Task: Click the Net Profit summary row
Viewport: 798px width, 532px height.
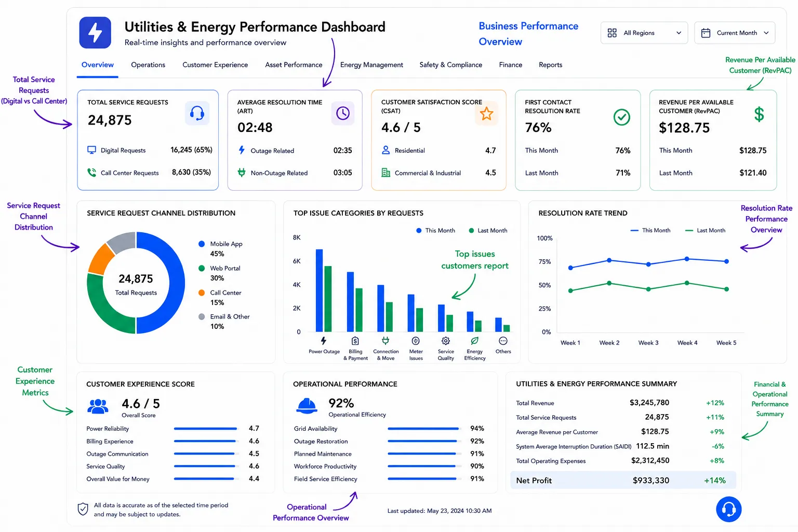Action: (623, 481)
